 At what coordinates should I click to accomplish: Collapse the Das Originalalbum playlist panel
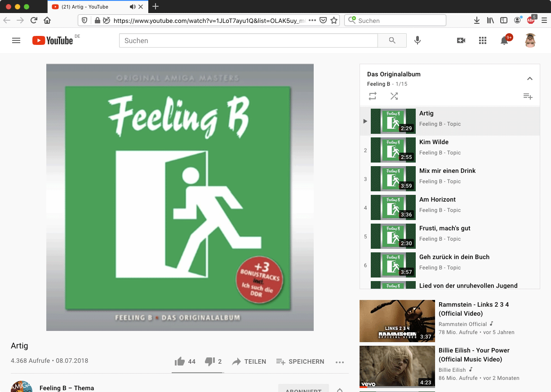click(x=529, y=79)
